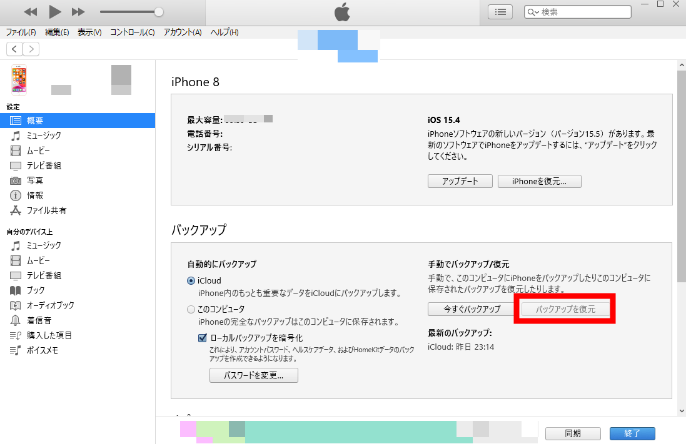Click the シリアル番号 label
Image resolution: width=686 pixels, height=444 pixels.
[x=209, y=147]
